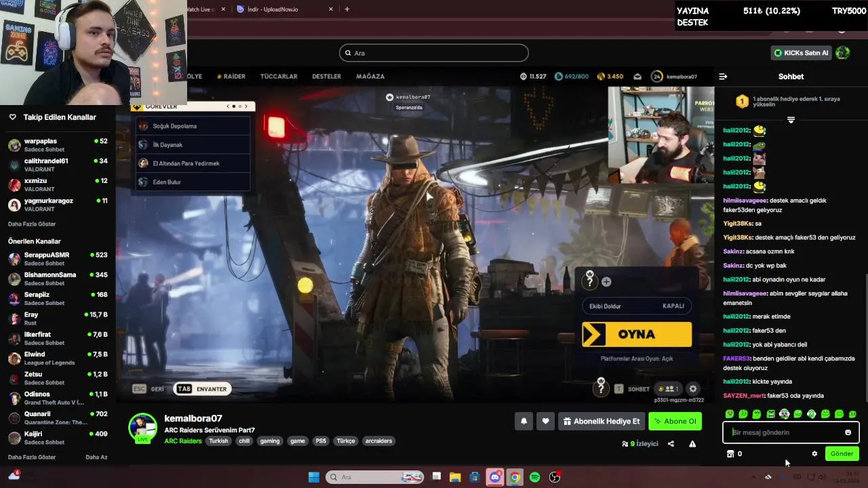Open the KICKs shop icon below the chat
868x488 pixels.
point(730,454)
